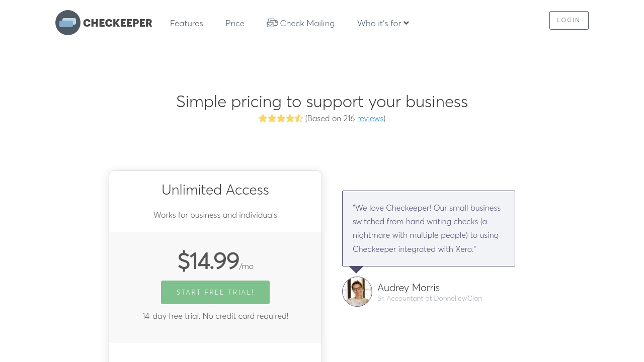This screenshot has height=362, width=644.
Task: Open the Who it's for menu
Action: [x=379, y=23]
